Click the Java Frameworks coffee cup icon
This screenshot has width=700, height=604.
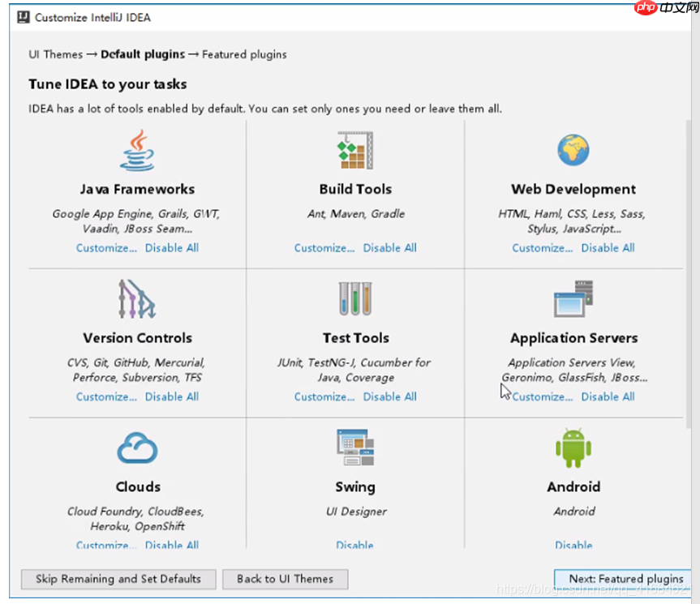point(138,150)
